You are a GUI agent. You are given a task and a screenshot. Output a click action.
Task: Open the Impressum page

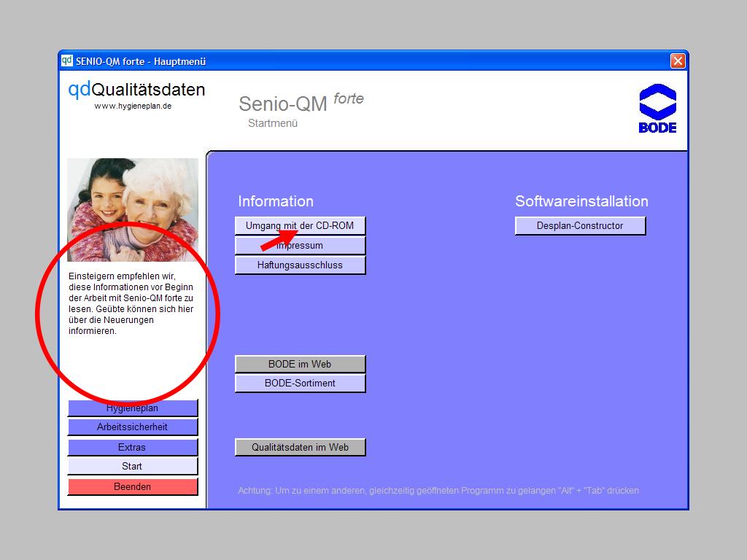pos(300,246)
